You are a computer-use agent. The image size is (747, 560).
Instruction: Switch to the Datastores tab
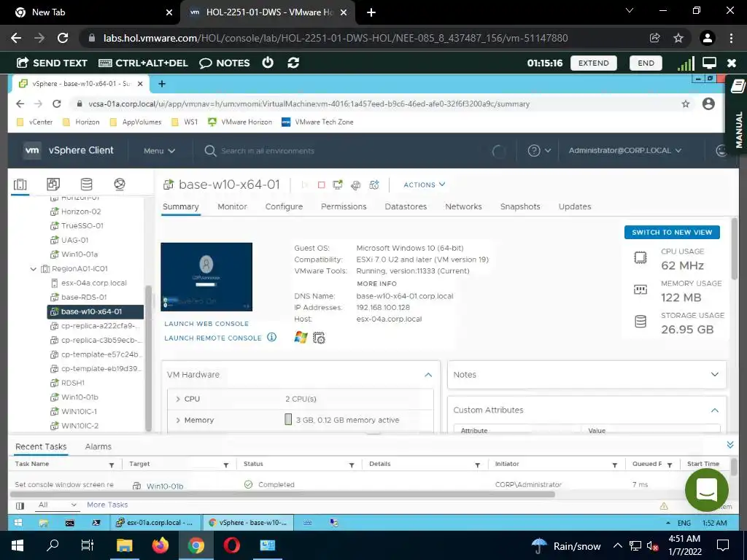[406, 206]
